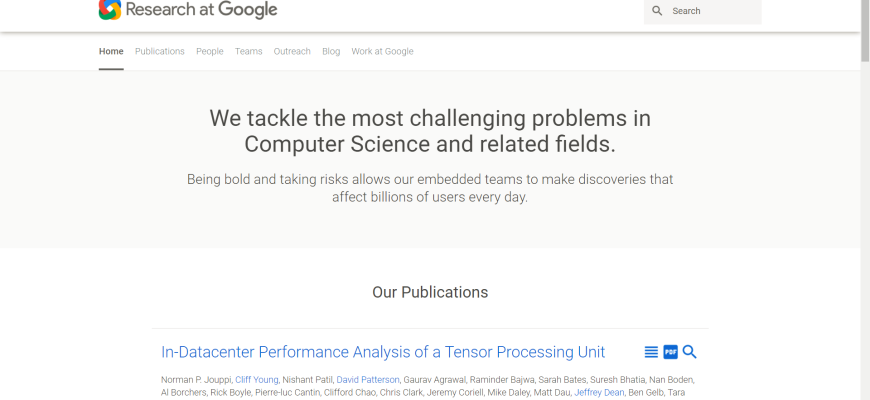This screenshot has width=870, height=400.
Task: Open the abstract lines icon for publication
Action: (651, 352)
